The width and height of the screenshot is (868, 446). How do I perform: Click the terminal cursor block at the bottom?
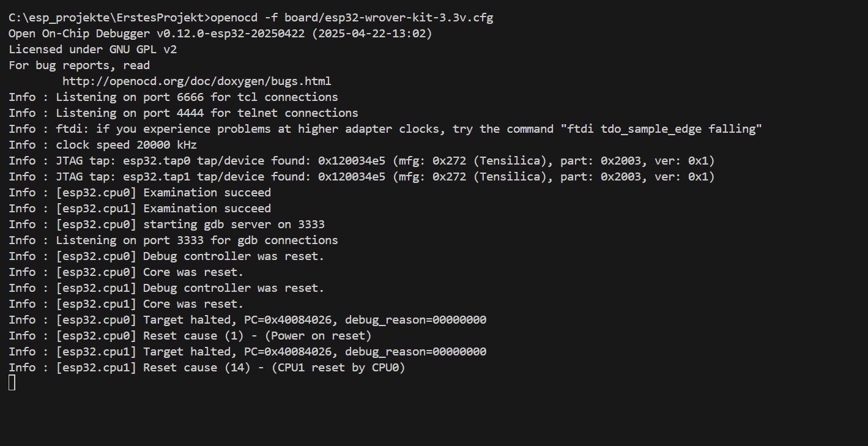[12, 383]
